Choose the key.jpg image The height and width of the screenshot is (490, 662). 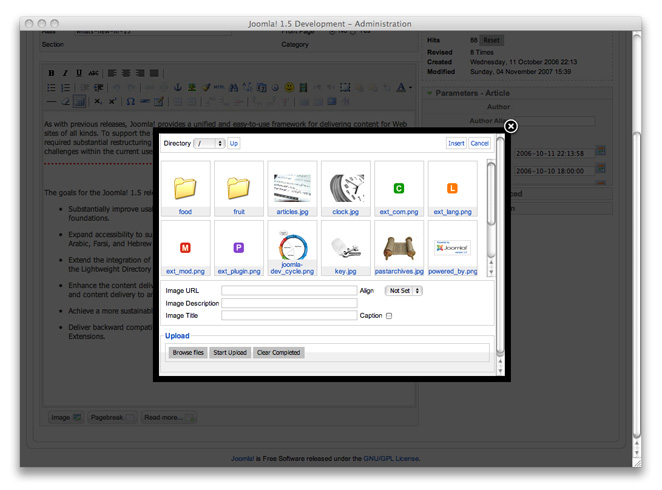click(x=346, y=246)
